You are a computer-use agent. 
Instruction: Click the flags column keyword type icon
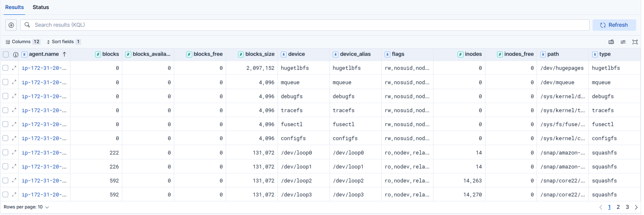pos(387,54)
